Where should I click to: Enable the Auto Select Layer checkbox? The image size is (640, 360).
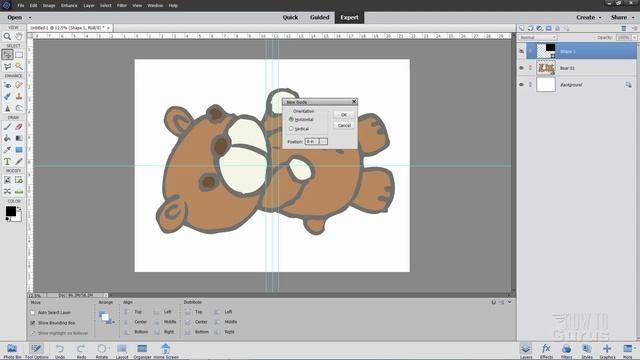click(x=33, y=313)
